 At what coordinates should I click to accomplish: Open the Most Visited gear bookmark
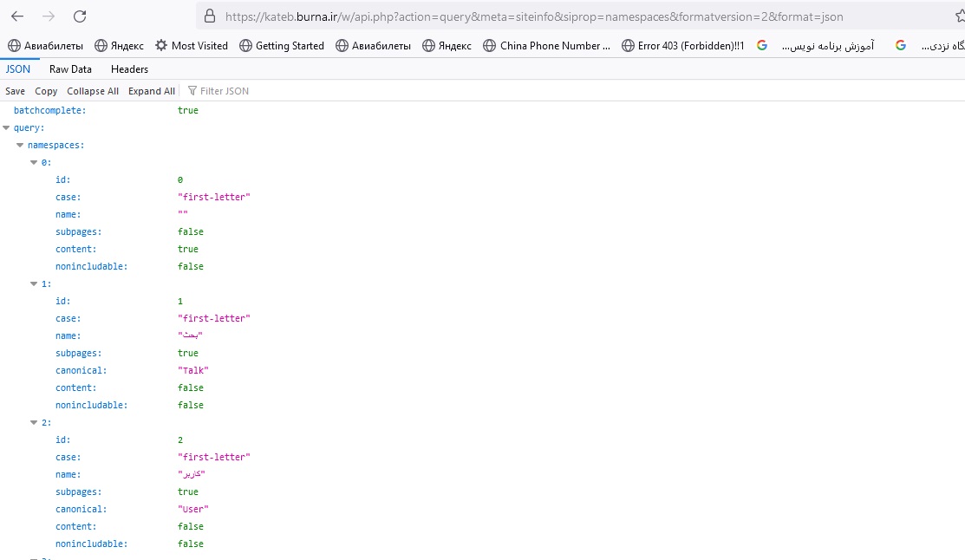point(191,46)
